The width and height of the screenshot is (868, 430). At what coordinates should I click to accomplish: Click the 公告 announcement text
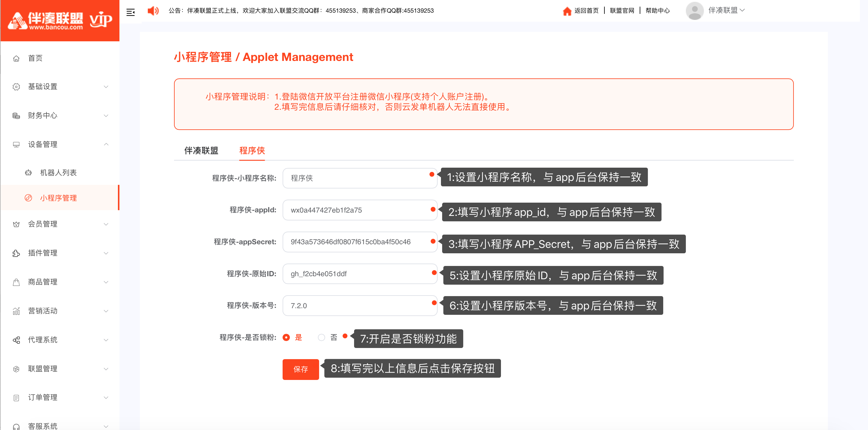301,11
